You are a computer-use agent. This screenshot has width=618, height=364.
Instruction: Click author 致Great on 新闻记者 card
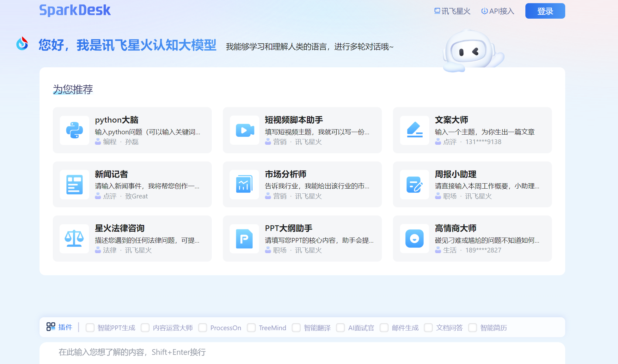136,196
